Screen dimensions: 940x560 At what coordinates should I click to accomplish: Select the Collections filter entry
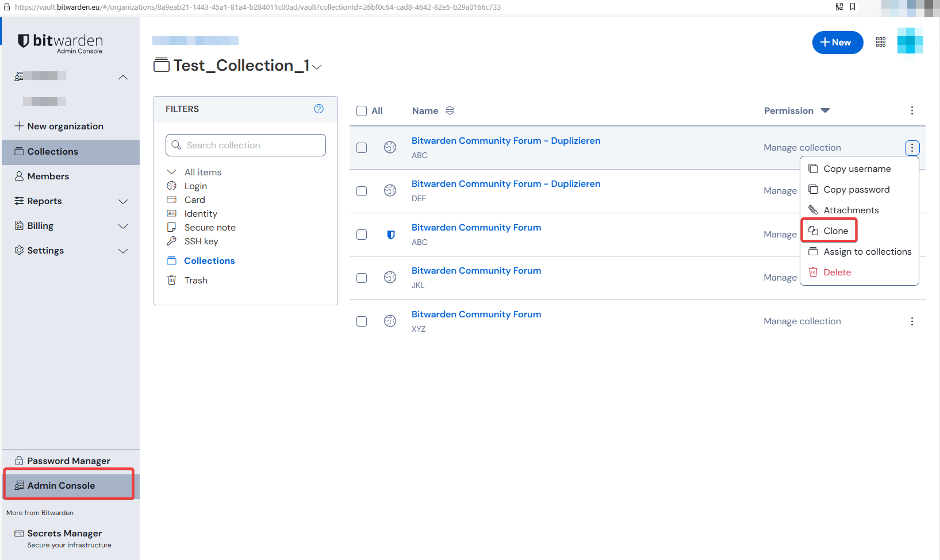209,261
